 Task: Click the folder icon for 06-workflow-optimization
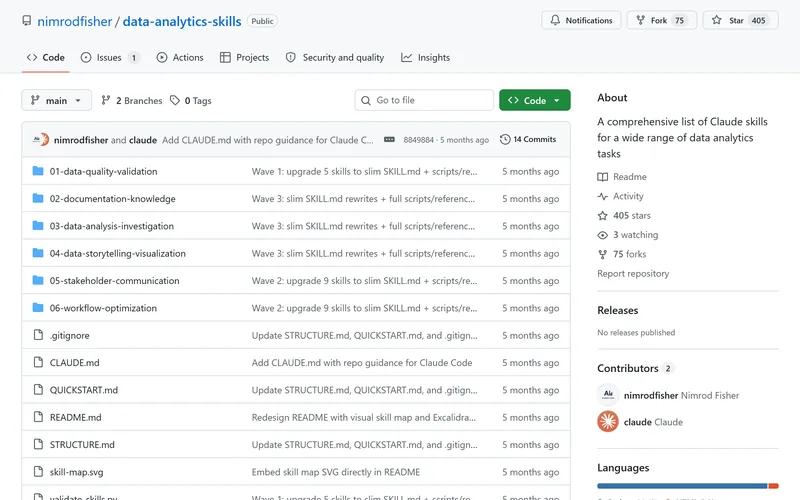pos(38,307)
